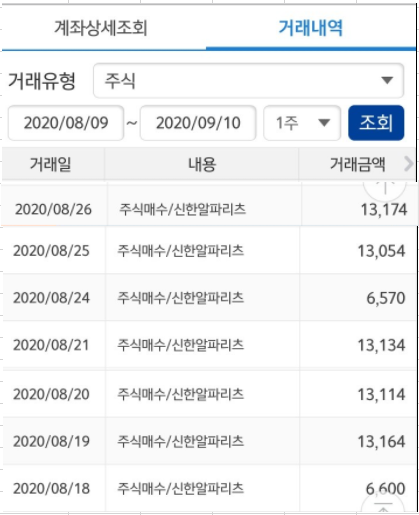Click 주식매수/신한알파리츠 in the 2020/08/18 row
Viewport: 419px width, 515px height.
[x=181, y=488]
